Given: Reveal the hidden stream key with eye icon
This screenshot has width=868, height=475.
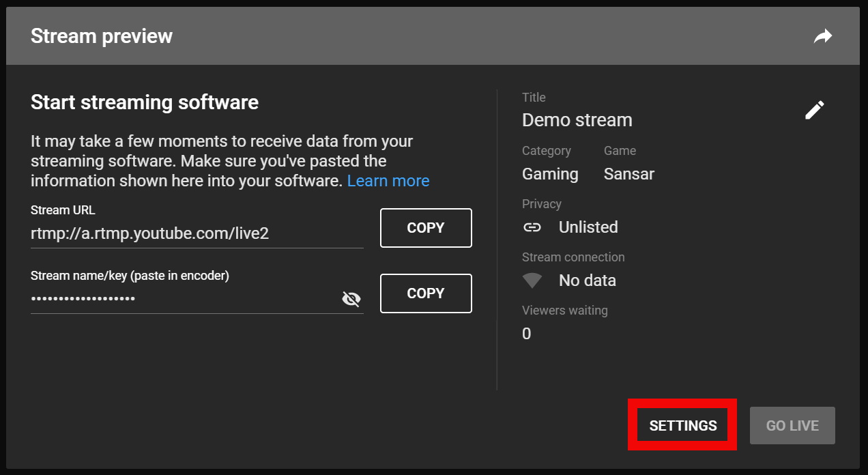Looking at the screenshot, I should [351, 299].
